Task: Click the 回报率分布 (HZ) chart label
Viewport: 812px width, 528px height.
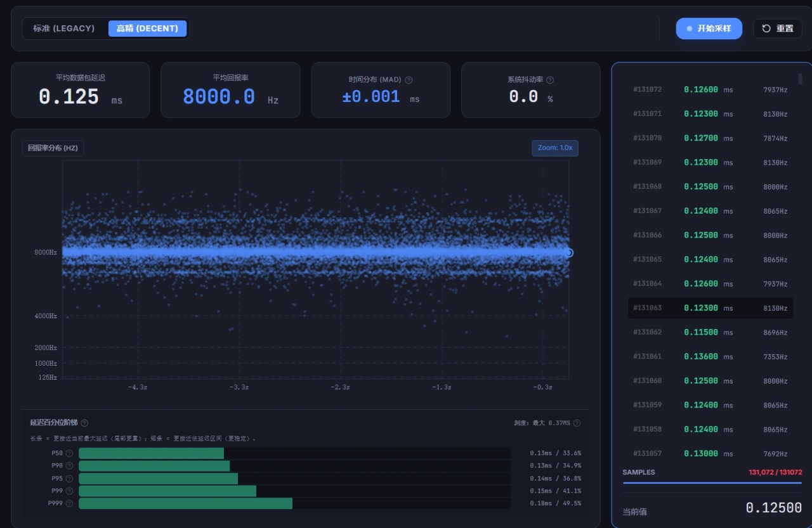Action: tap(53, 148)
